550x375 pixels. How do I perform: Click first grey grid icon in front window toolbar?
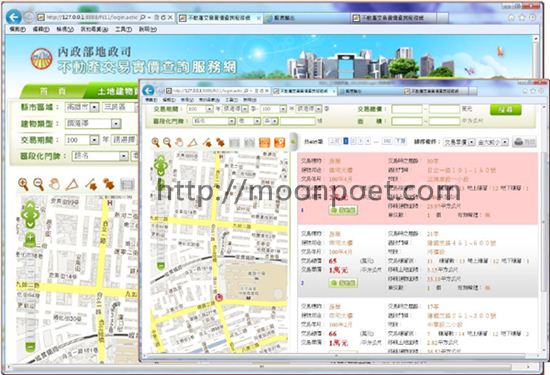[x=234, y=142]
